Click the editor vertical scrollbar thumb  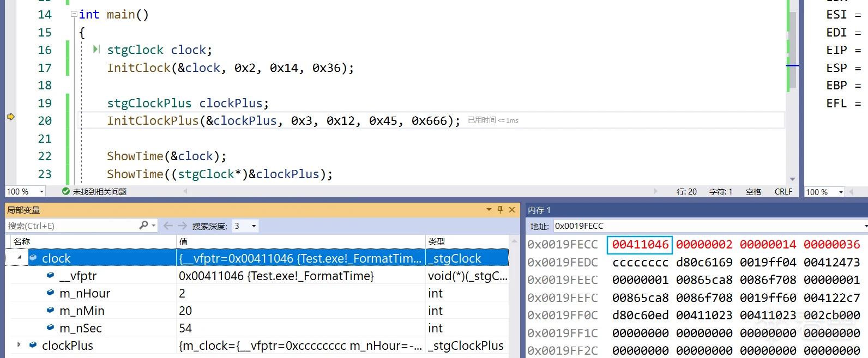(792, 51)
